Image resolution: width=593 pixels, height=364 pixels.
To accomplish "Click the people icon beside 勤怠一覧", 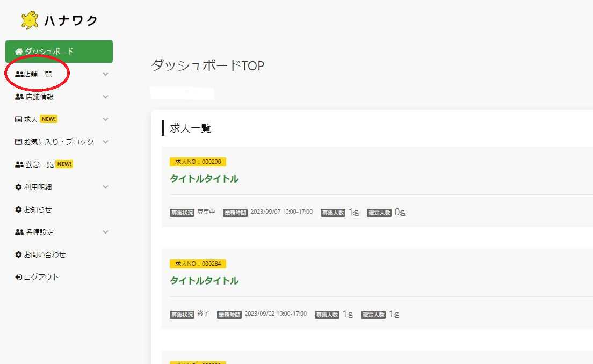I will [x=19, y=164].
